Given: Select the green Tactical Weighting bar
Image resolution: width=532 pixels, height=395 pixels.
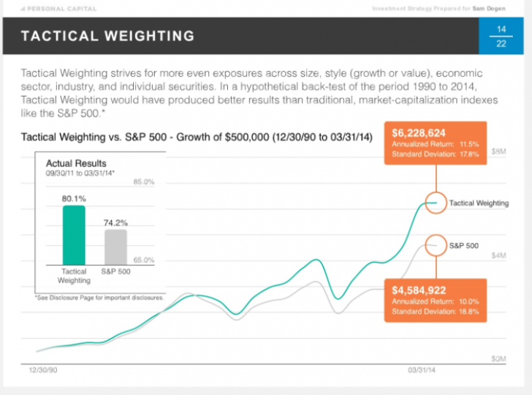Looking at the screenshot, I should pyautogui.click(x=74, y=235).
